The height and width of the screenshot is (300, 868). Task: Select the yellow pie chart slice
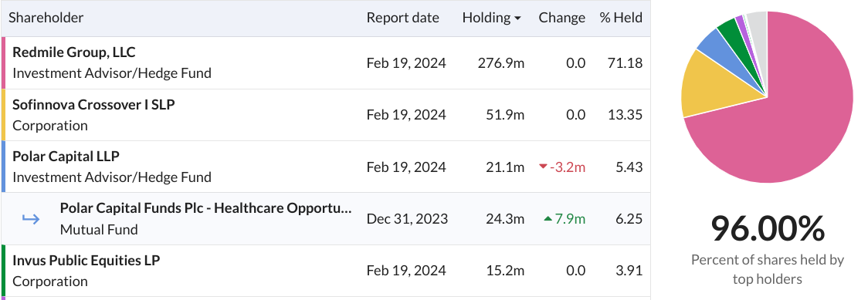click(x=720, y=89)
